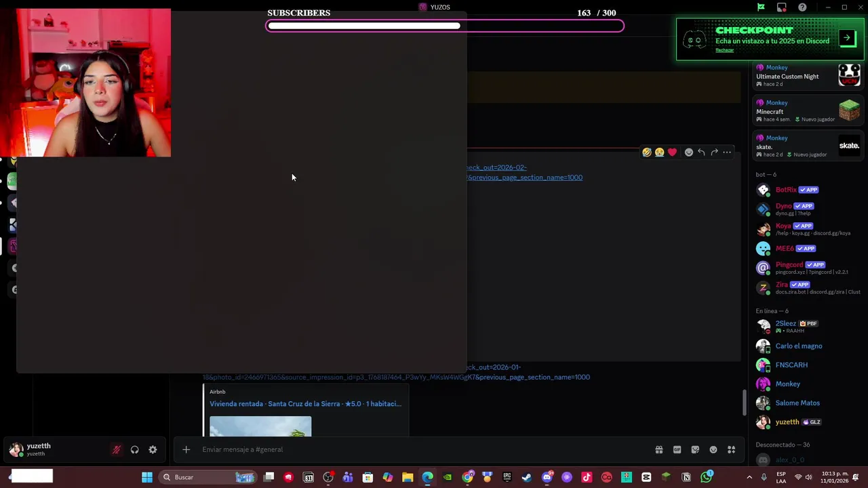Select Pingcord bot in the member list
The height and width of the screenshot is (488, 868).
coord(808,268)
